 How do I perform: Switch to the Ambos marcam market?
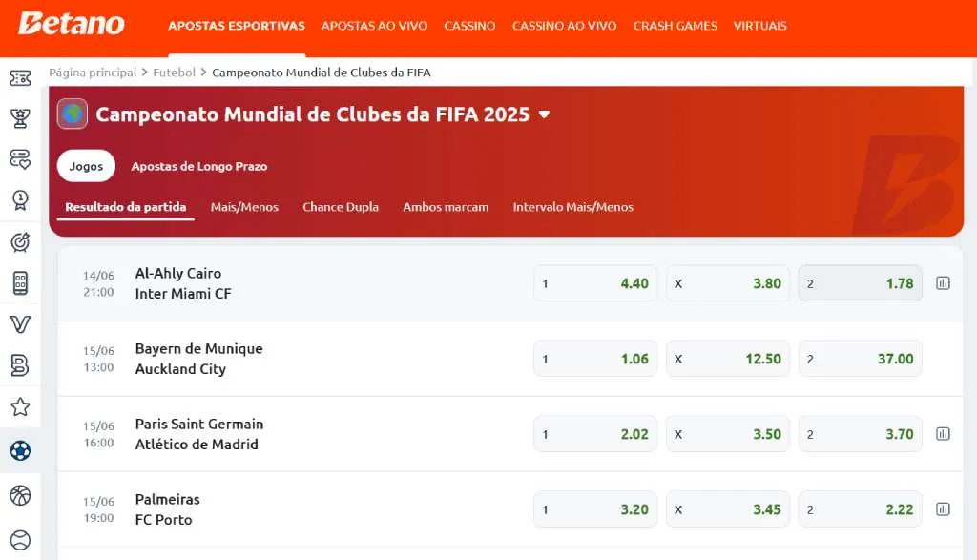[x=446, y=207]
